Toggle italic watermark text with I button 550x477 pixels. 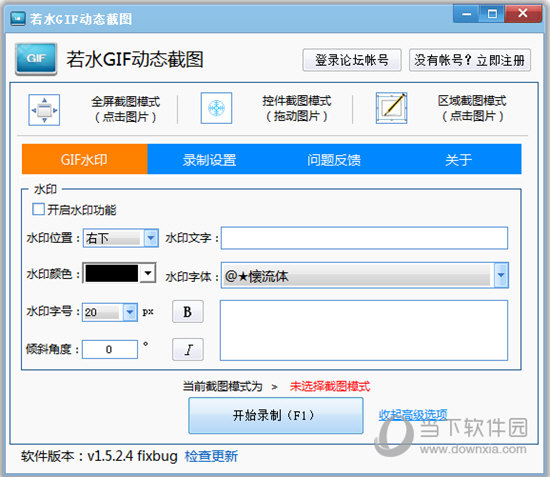[x=188, y=349]
